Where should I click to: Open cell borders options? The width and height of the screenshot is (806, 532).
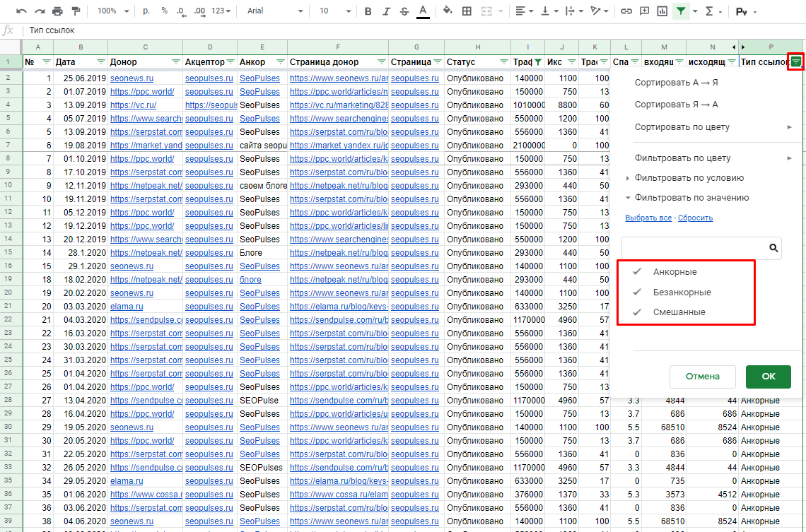point(467,11)
